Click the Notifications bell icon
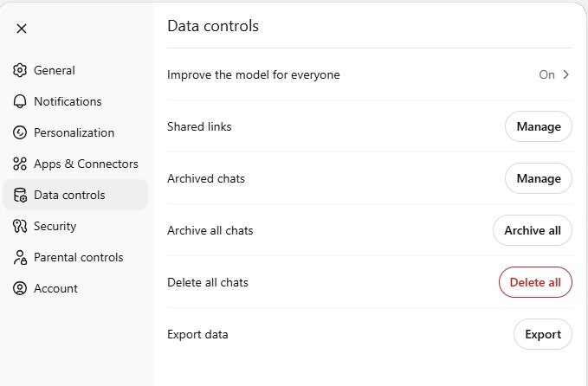This screenshot has height=386, width=588. pos(20,101)
